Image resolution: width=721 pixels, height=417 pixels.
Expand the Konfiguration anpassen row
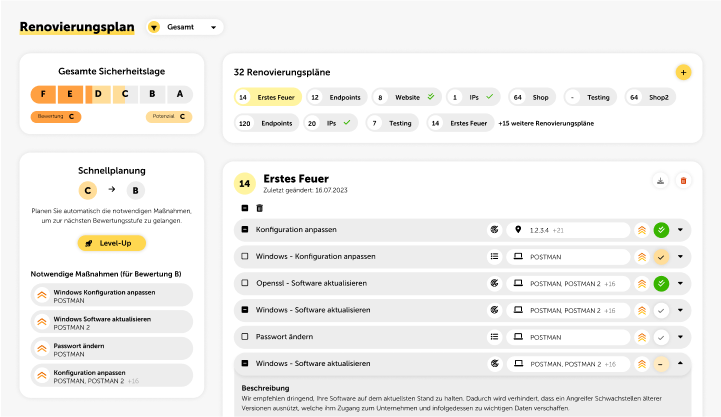pyautogui.click(x=681, y=230)
